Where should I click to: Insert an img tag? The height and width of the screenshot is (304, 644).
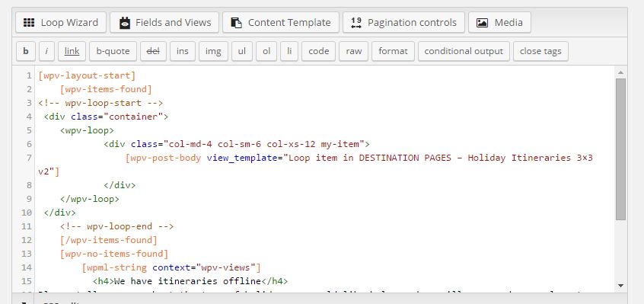point(213,51)
